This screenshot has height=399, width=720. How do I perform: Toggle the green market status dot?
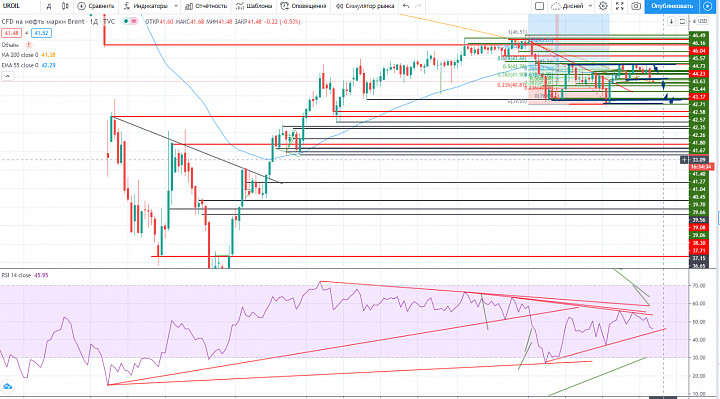click(125, 21)
